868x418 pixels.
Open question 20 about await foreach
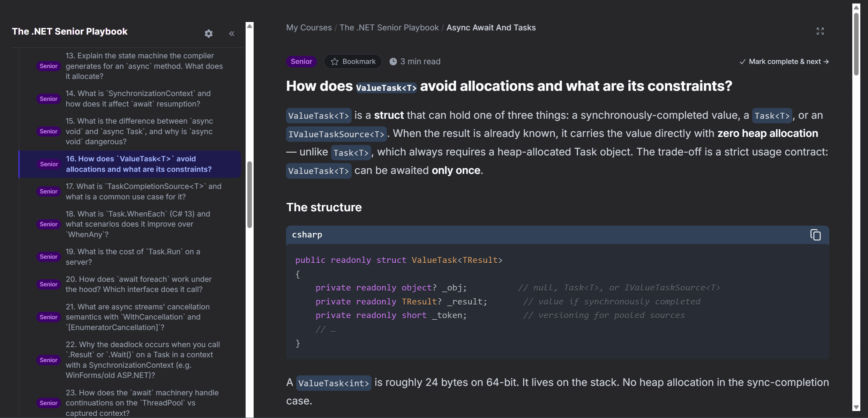coord(130,284)
